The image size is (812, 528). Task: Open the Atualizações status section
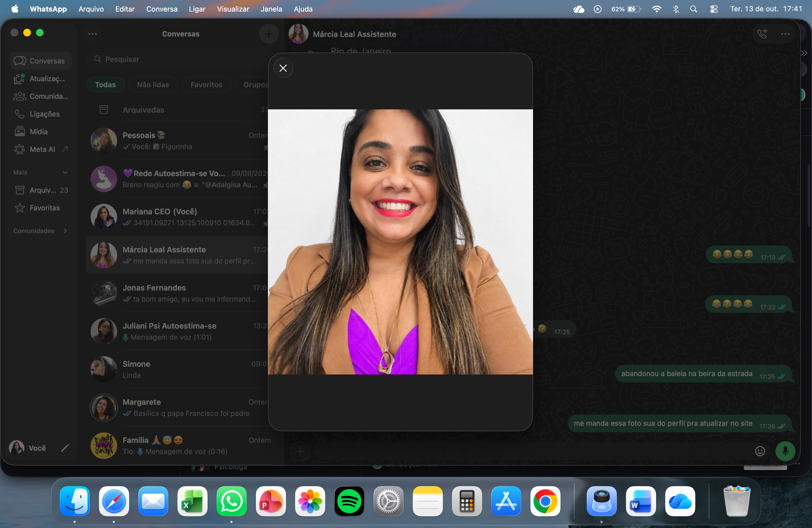[41, 78]
